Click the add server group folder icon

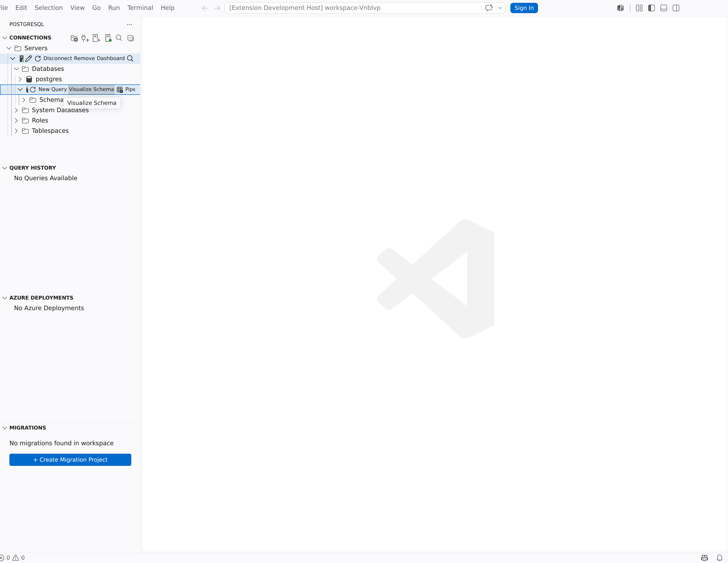point(74,38)
